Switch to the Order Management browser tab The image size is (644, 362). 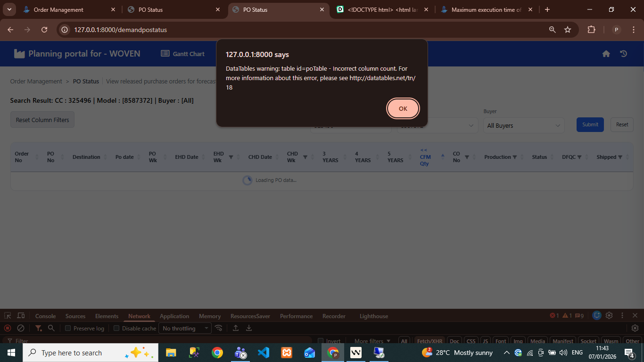pyautogui.click(x=58, y=10)
